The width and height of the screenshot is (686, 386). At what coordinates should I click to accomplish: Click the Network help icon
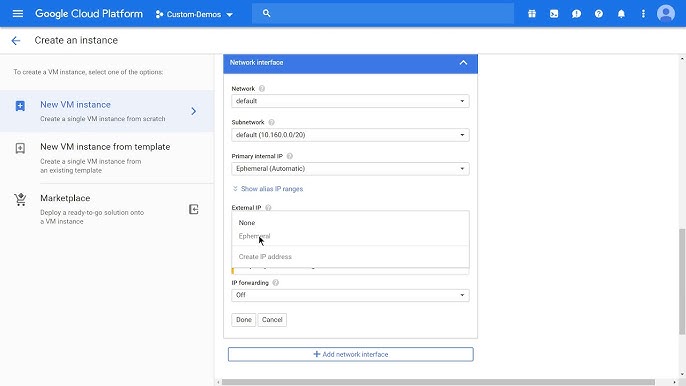click(262, 88)
